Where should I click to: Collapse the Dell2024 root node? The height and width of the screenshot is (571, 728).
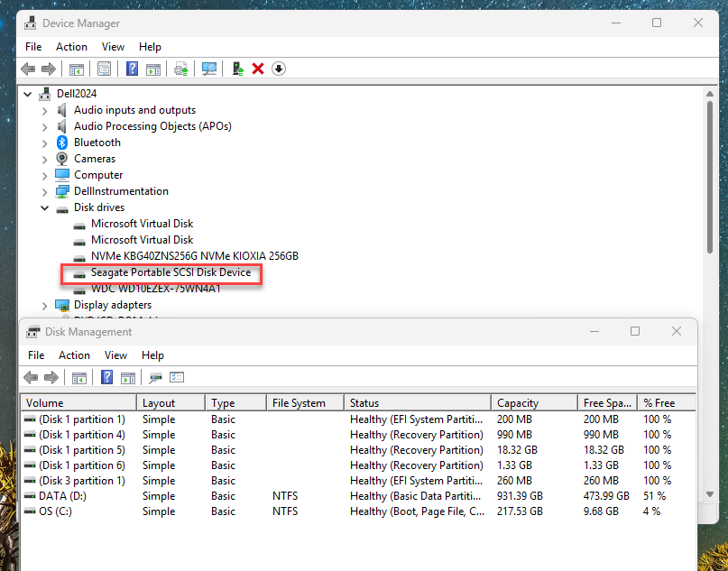[28, 94]
